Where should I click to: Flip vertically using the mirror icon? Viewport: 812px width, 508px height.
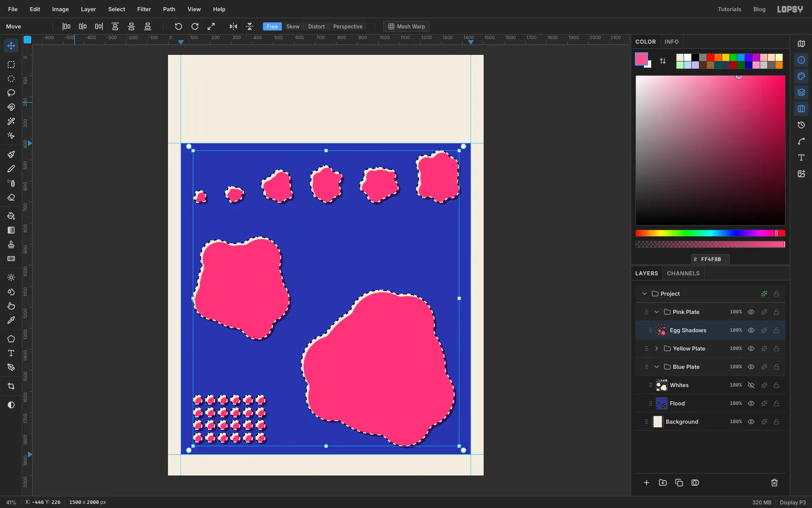pos(250,26)
